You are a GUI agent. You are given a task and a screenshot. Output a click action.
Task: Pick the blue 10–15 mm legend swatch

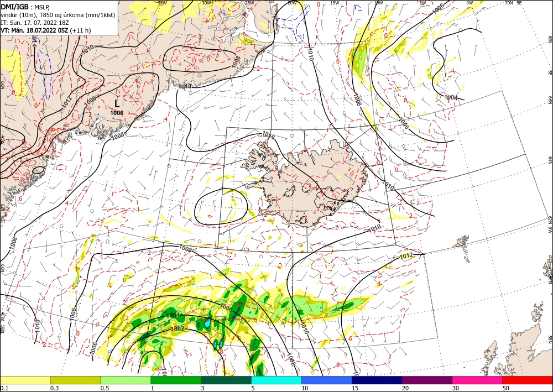pos(327,380)
